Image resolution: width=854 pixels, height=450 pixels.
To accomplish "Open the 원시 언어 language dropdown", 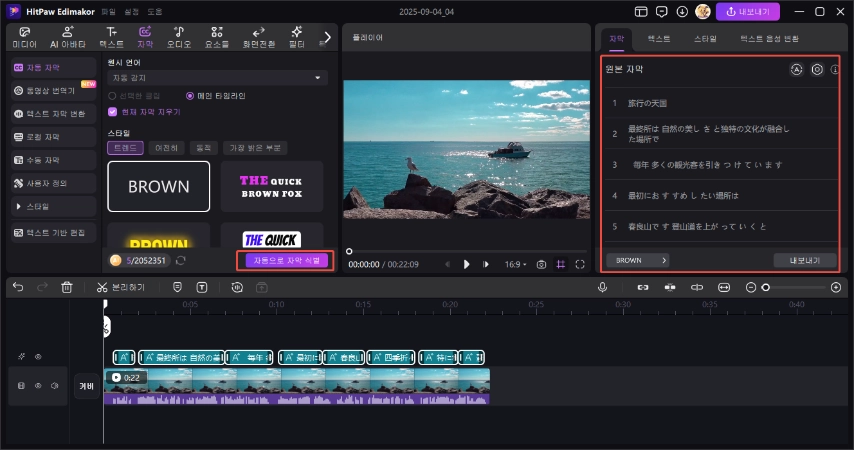I will coord(217,77).
